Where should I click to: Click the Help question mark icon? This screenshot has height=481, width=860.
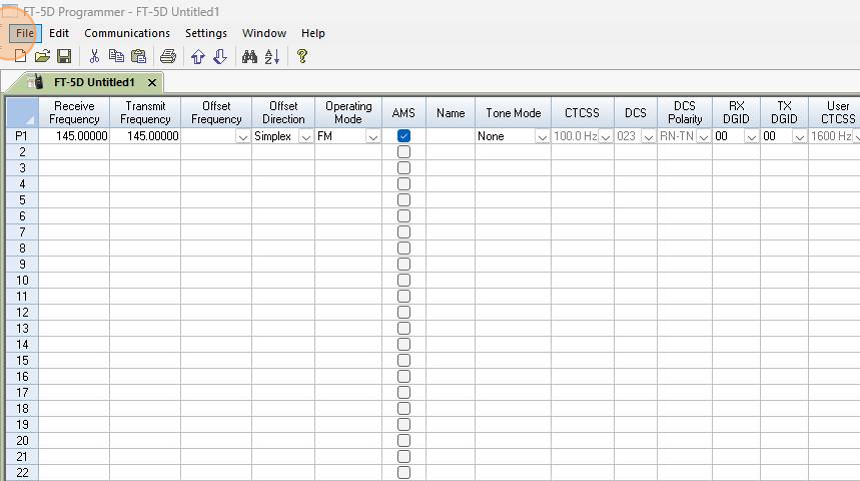tap(302, 56)
